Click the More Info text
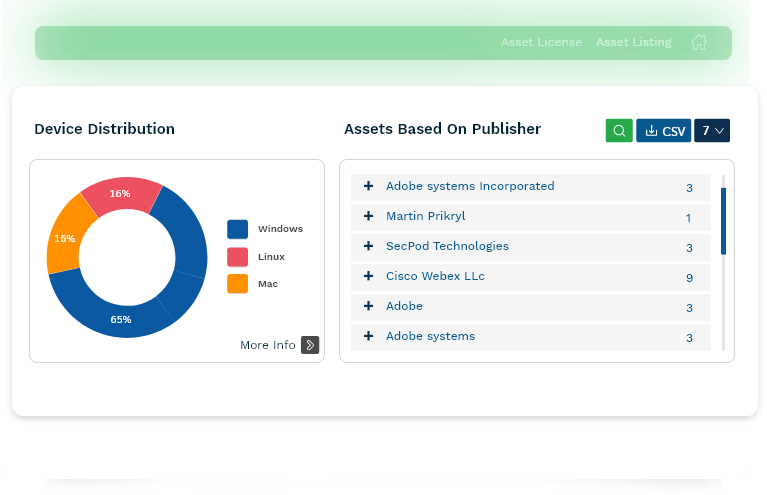Image resolution: width=767 pixels, height=495 pixels. click(x=268, y=345)
